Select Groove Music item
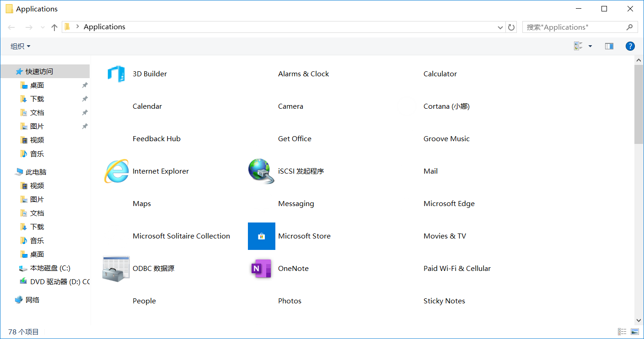 click(x=446, y=139)
